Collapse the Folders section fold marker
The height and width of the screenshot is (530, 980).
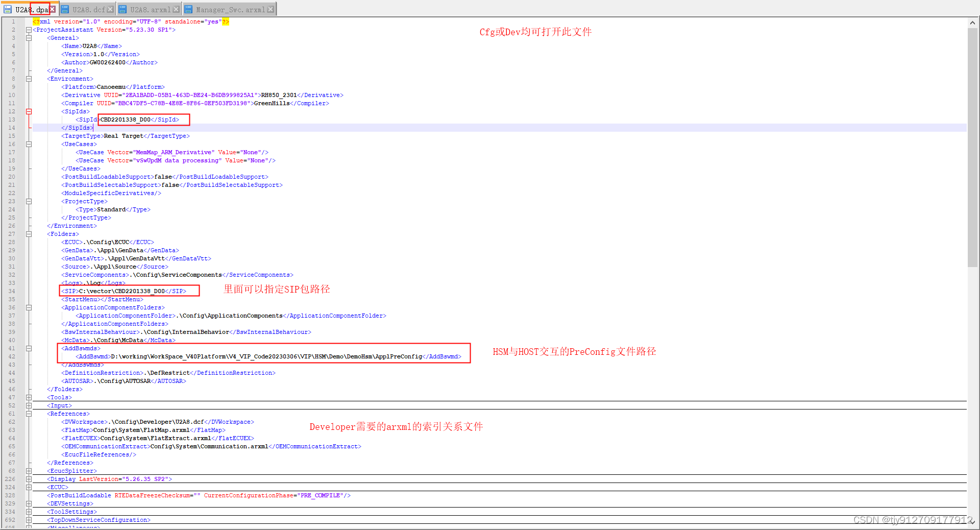pyautogui.click(x=29, y=233)
